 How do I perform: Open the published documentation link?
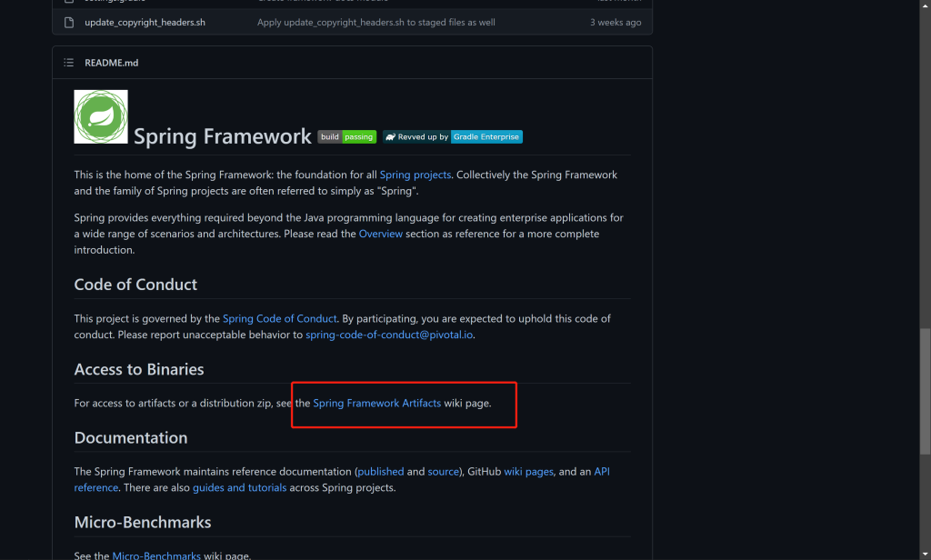[x=381, y=471]
